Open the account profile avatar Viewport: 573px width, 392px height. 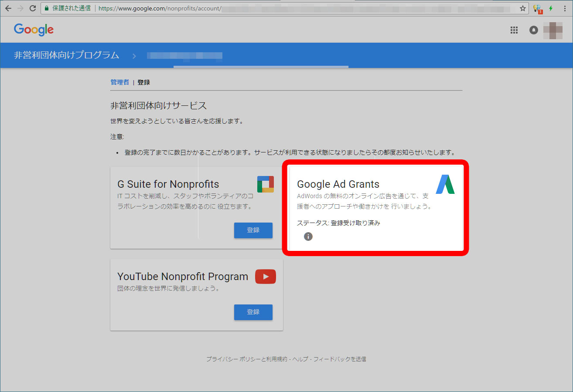pyautogui.click(x=553, y=30)
